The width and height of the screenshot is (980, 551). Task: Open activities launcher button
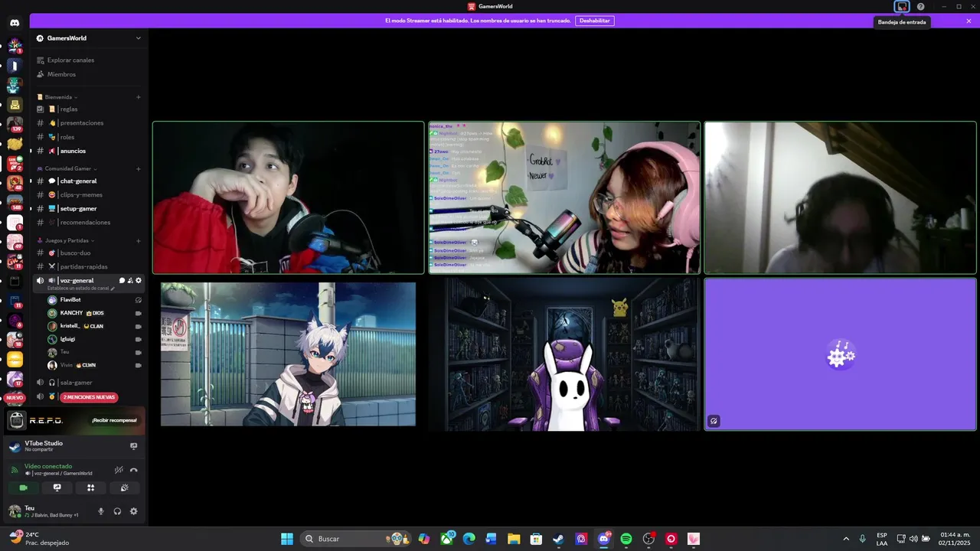click(90, 487)
